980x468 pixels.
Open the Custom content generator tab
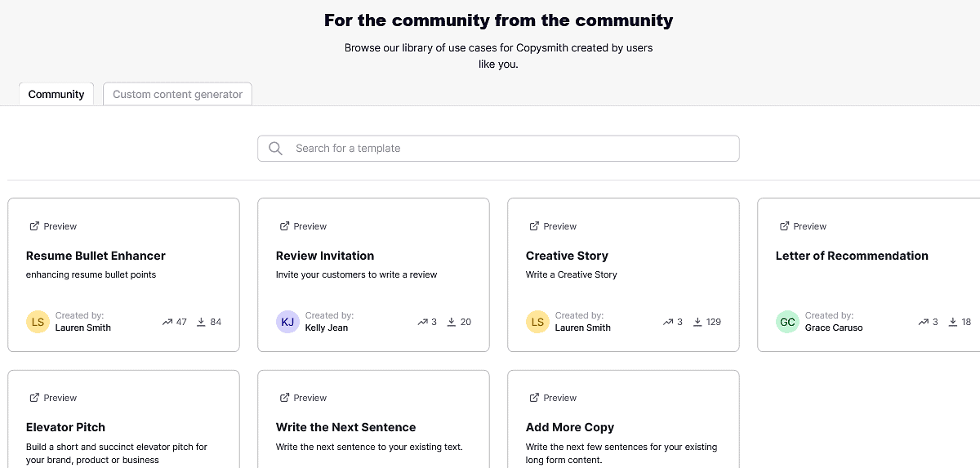(x=177, y=95)
